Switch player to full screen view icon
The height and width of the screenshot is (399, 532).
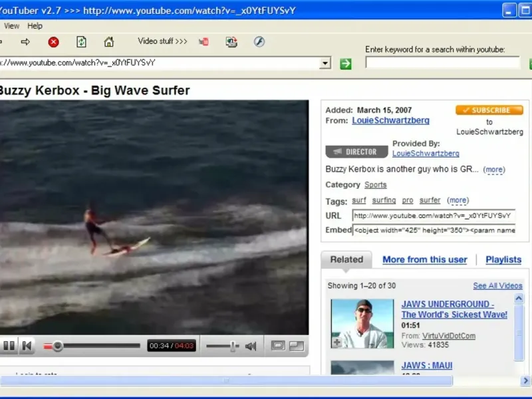[x=297, y=346]
